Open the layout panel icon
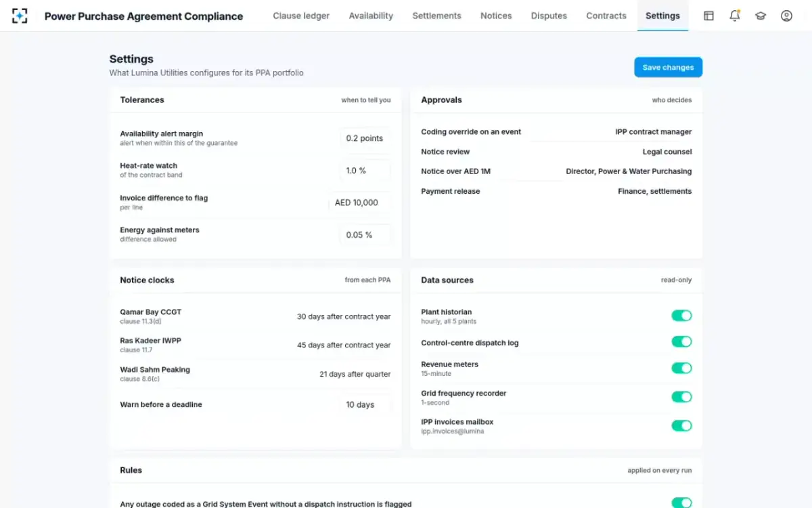This screenshot has height=508, width=812. (708, 16)
